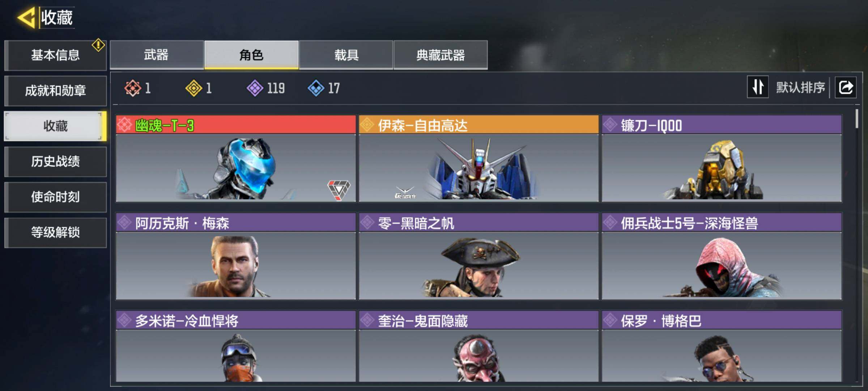Switch to the 载具 tab

(x=346, y=55)
